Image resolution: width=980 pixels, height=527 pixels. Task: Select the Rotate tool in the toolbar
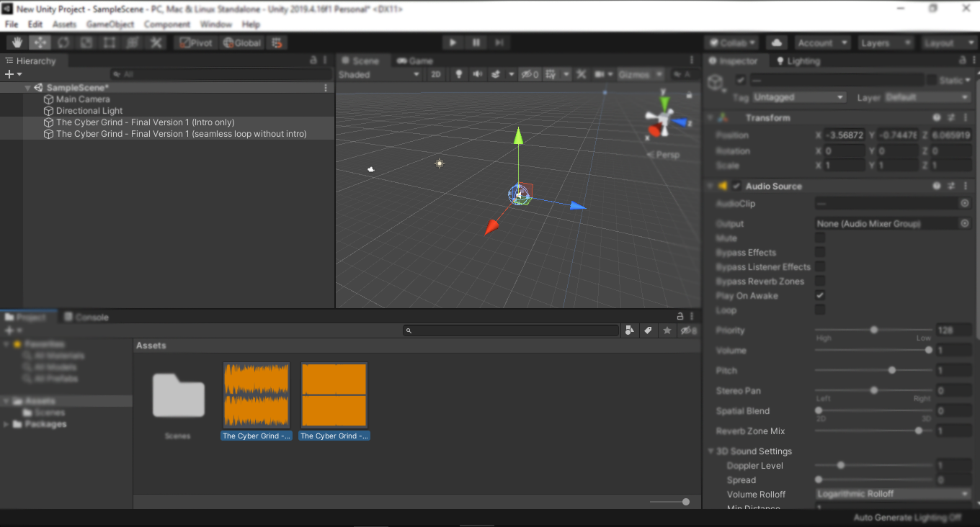pyautogui.click(x=63, y=42)
